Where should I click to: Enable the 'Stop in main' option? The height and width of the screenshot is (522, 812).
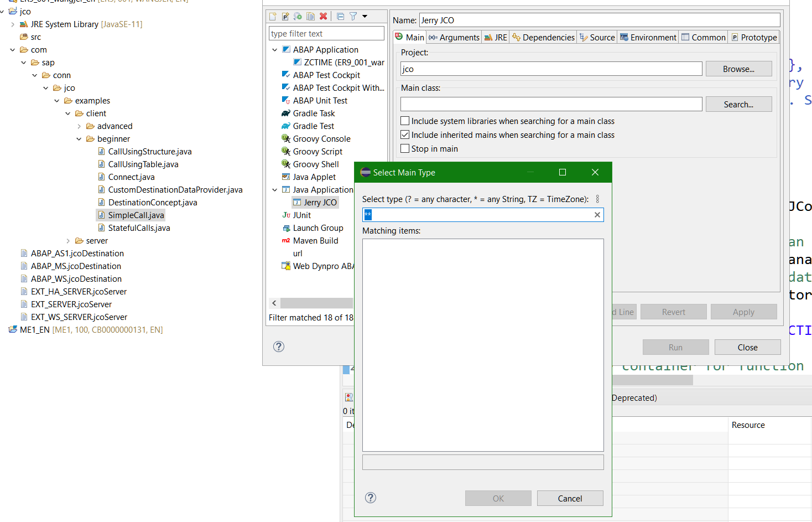pos(405,148)
